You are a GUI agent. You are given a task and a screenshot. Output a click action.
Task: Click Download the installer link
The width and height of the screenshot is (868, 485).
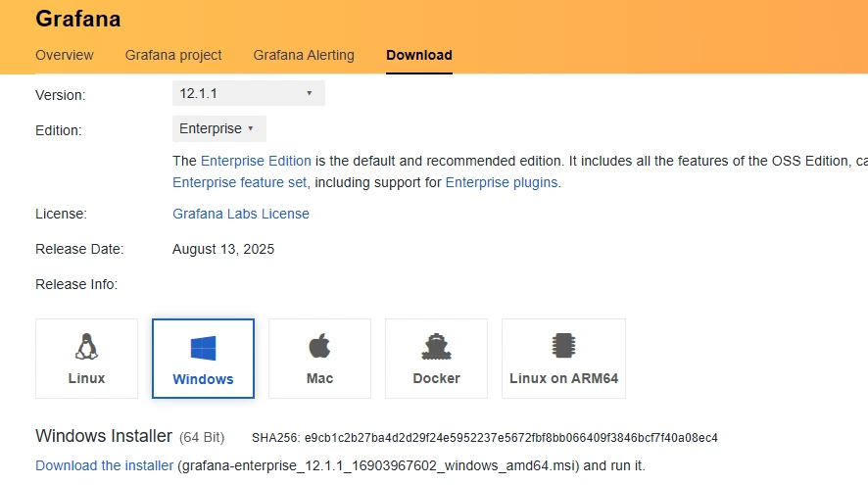click(x=105, y=465)
